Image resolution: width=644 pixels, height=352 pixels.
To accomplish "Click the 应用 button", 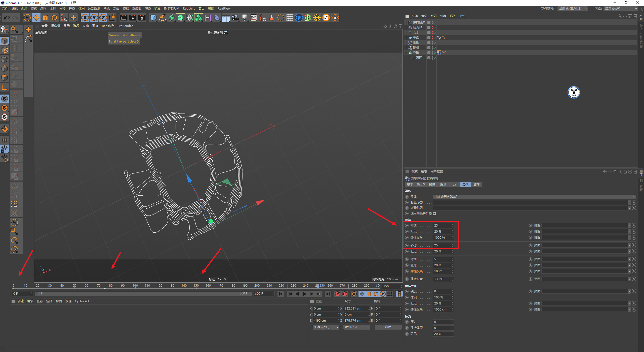I will point(388,327).
